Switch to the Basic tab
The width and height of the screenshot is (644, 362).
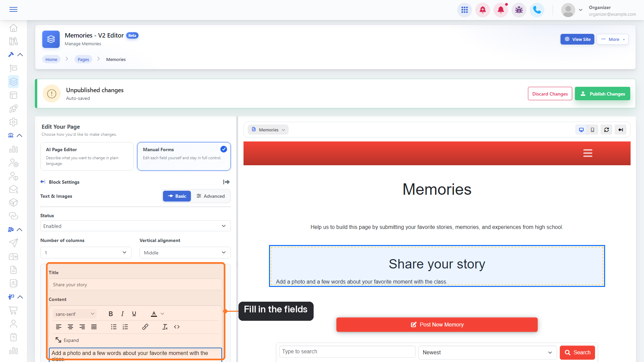click(177, 196)
